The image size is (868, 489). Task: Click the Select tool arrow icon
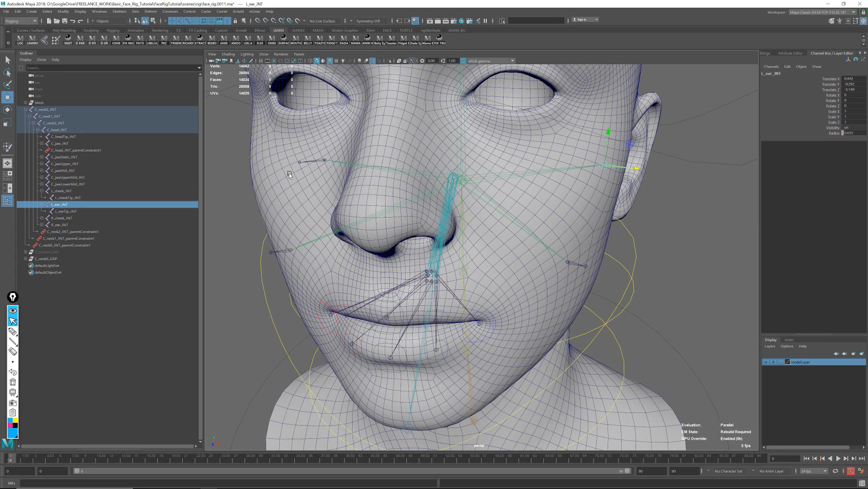(7, 59)
